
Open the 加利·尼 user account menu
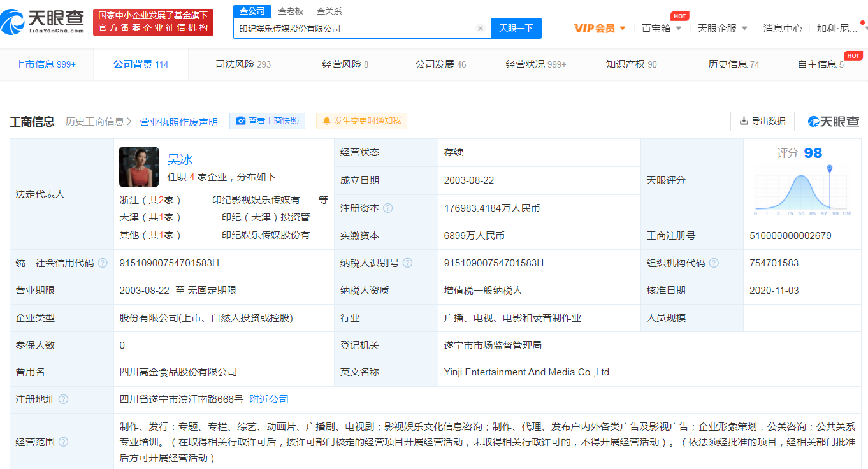pyautogui.click(x=837, y=28)
